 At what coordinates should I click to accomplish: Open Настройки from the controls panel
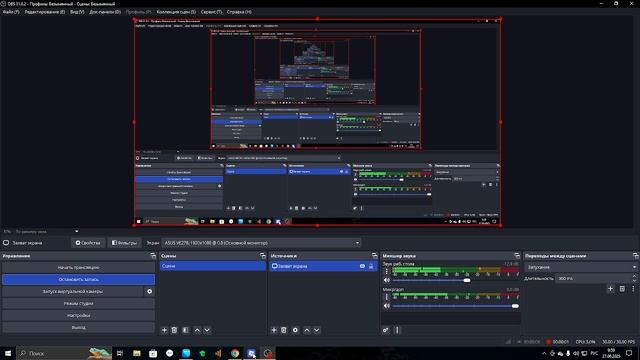coord(78,316)
